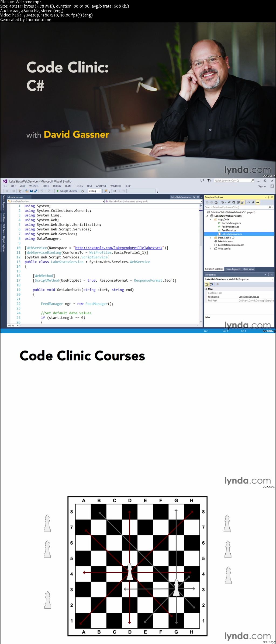Open the WEBSITE menu

point(34,186)
